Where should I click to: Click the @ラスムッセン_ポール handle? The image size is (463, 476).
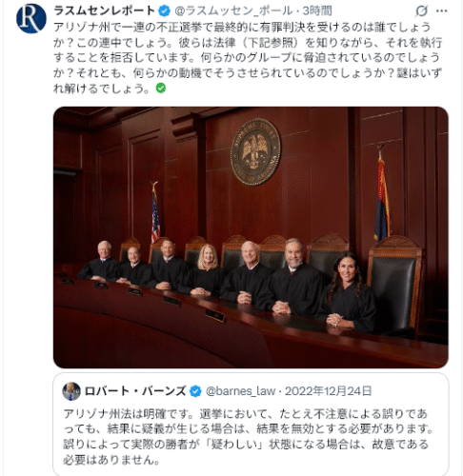click(233, 11)
